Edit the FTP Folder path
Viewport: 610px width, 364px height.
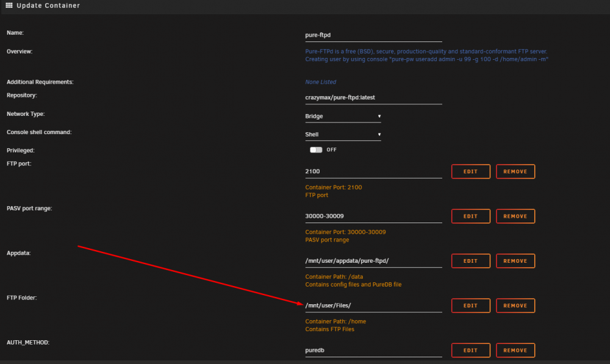(x=471, y=305)
